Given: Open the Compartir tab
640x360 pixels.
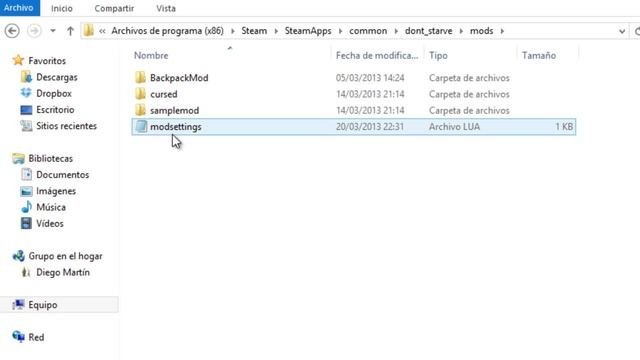Looking at the screenshot, I should [114, 8].
